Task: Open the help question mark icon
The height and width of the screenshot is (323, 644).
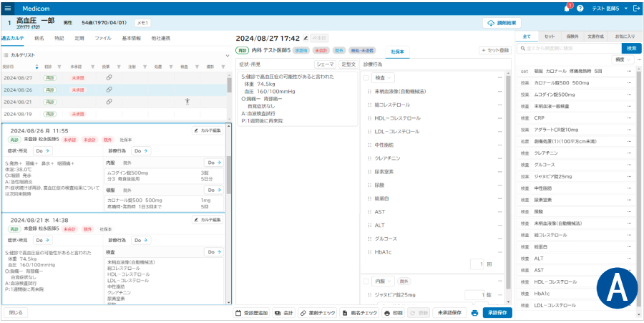Action: (x=580, y=8)
